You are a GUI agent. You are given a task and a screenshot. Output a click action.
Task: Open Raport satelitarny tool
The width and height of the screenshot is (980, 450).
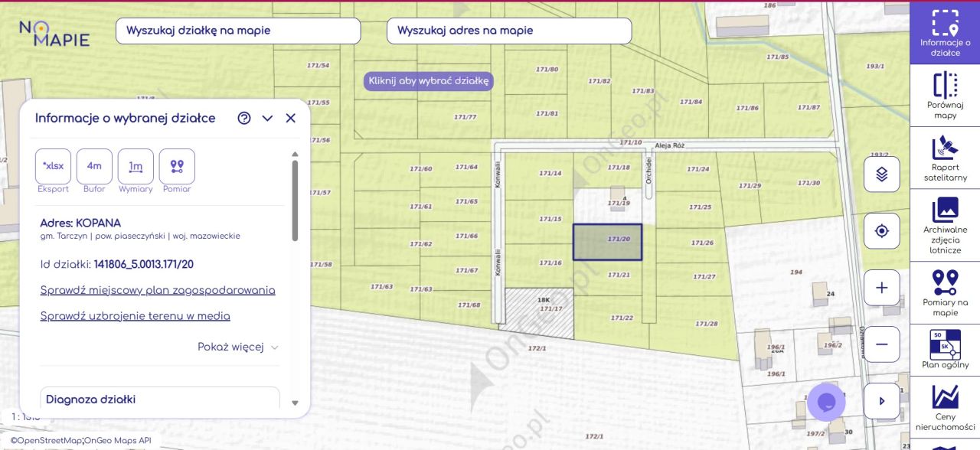tap(945, 158)
